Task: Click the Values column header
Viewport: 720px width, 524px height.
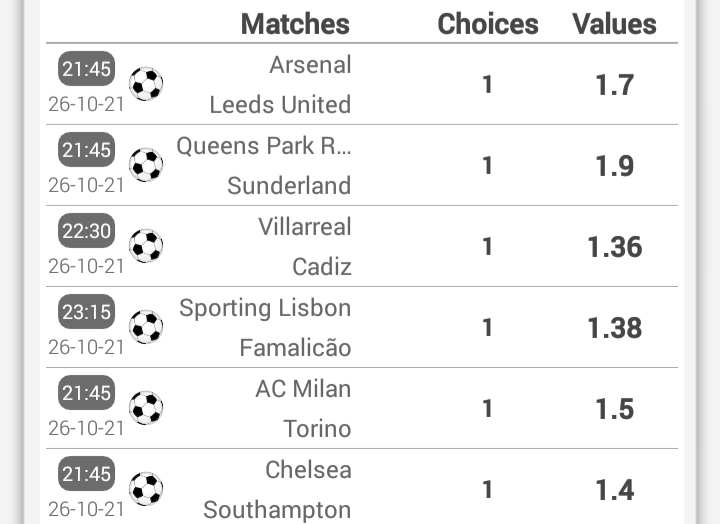Action: tap(614, 24)
